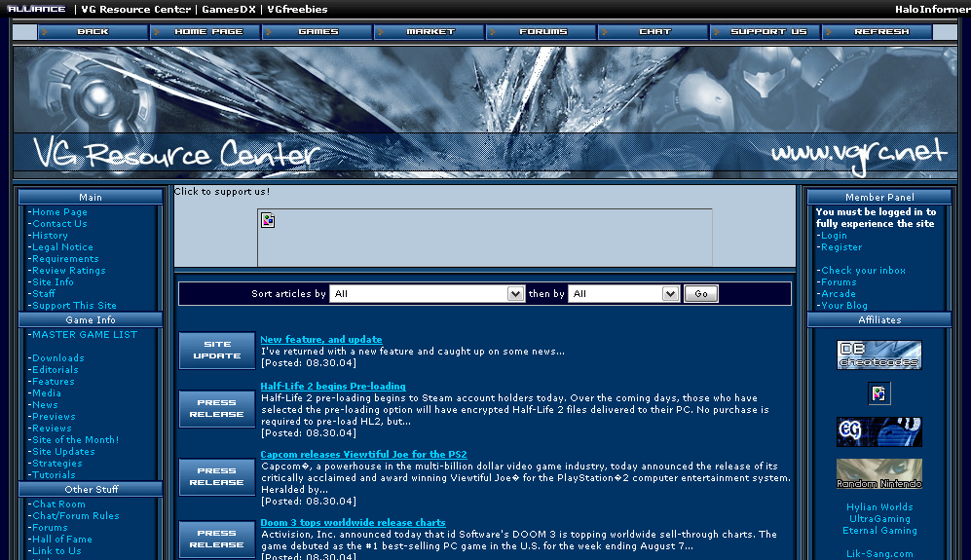Screen dimensions: 971x560
Task: Select the Market navigation tab
Action: (430, 32)
